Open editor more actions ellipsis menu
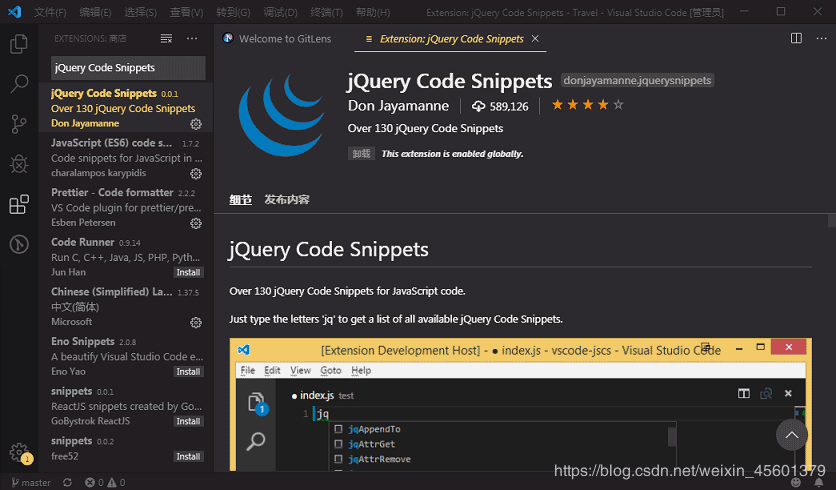This screenshot has width=836, height=490. [819, 39]
